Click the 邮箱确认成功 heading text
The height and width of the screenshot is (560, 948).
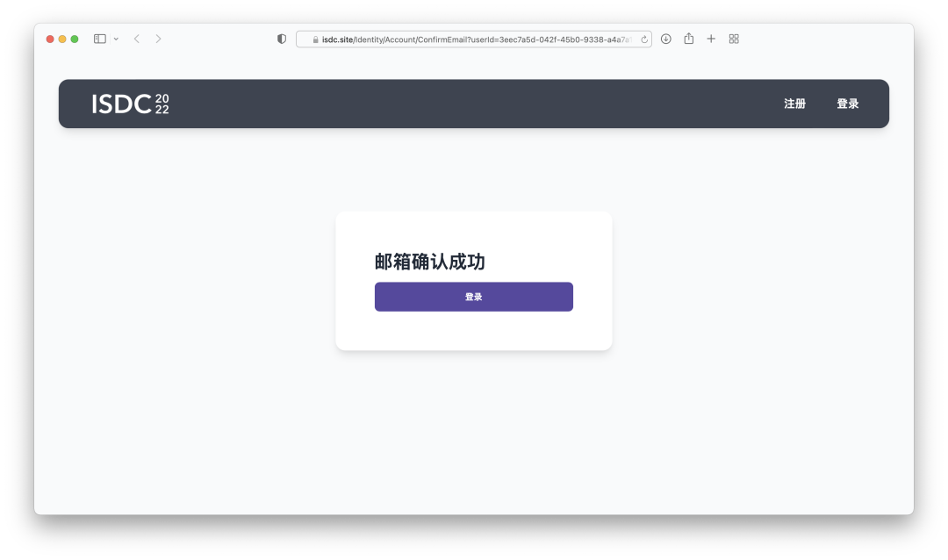coord(429,262)
